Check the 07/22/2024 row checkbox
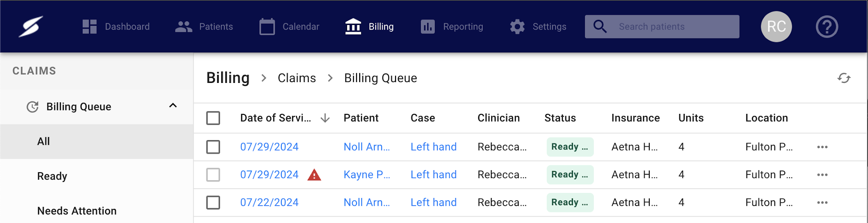This screenshot has width=868, height=223. coord(213,203)
